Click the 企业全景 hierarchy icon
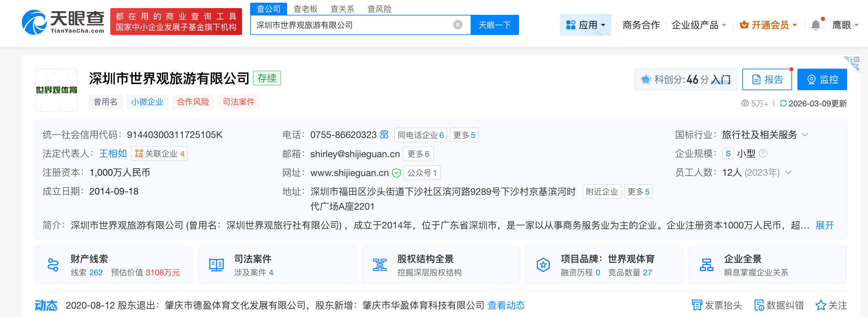The image size is (868, 317). pos(707,265)
